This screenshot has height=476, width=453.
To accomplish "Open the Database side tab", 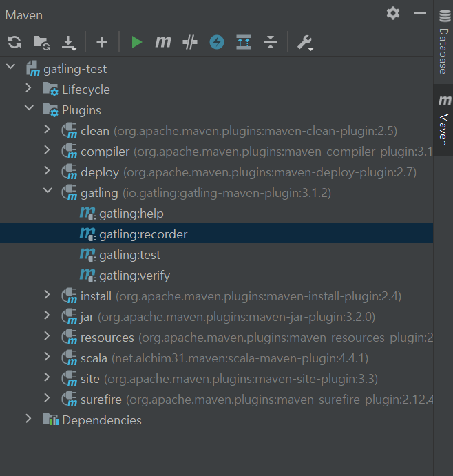I will coord(444,42).
